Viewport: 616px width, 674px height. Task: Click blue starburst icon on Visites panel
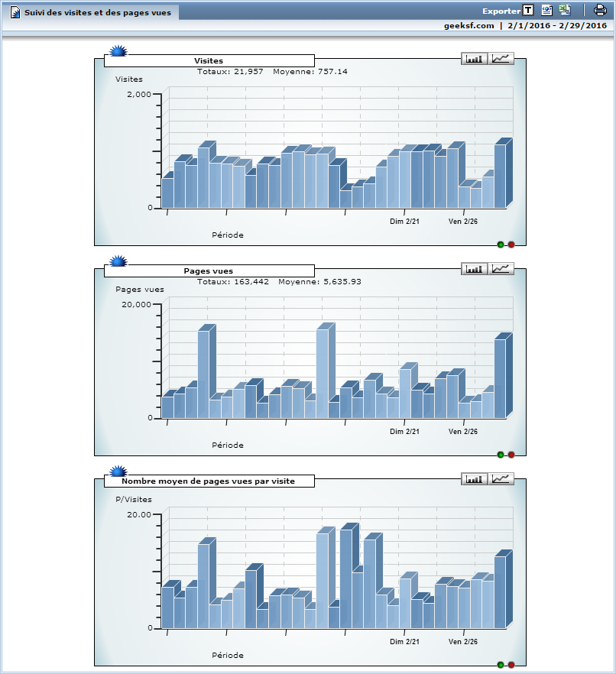coord(118,50)
